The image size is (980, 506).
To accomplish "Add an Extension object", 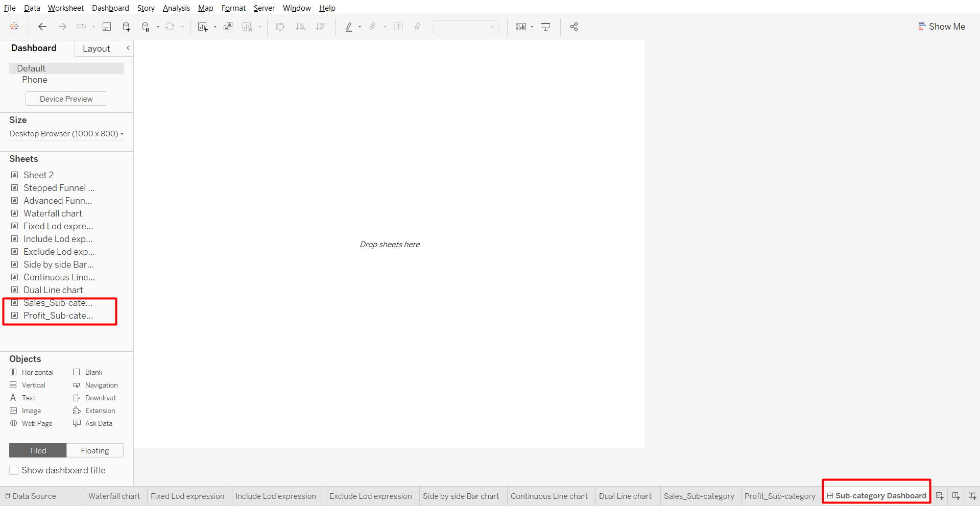I will click(x=94, y=411).
